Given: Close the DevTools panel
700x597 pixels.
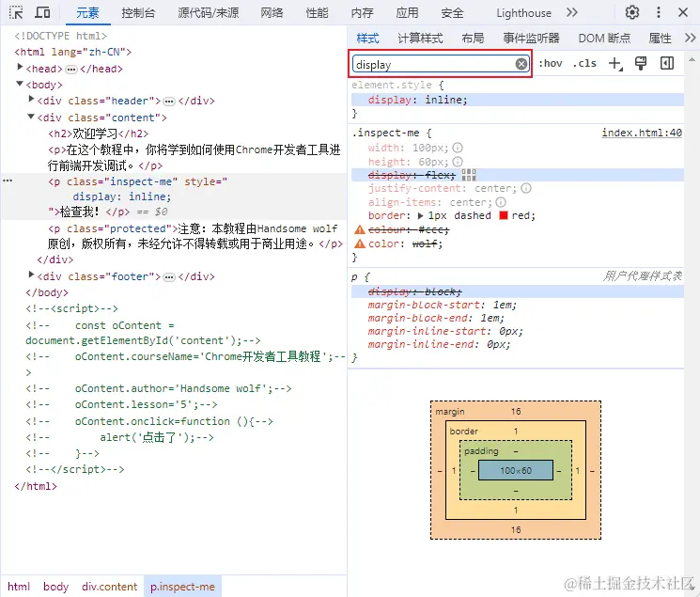Looking at the screenshot, I should click(682, 12).
